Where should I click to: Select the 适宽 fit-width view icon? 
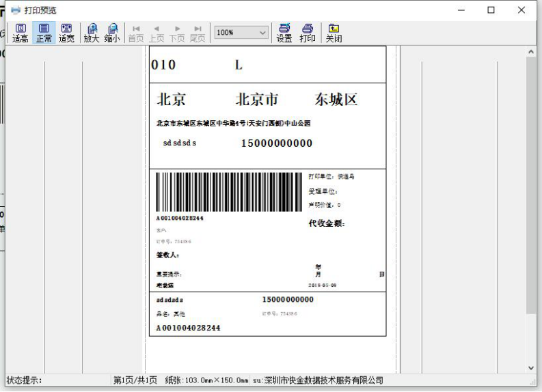pos(66,33)
